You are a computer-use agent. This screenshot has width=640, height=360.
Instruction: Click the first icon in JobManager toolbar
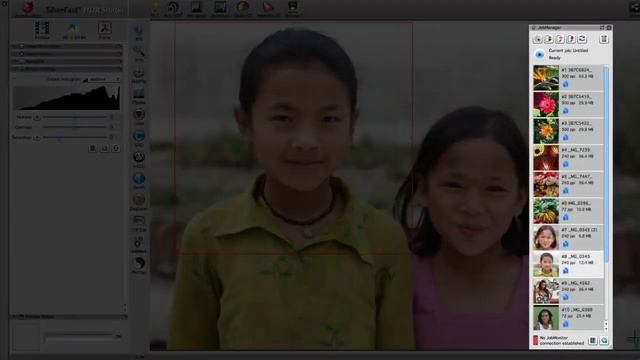(x=538, y=39)
